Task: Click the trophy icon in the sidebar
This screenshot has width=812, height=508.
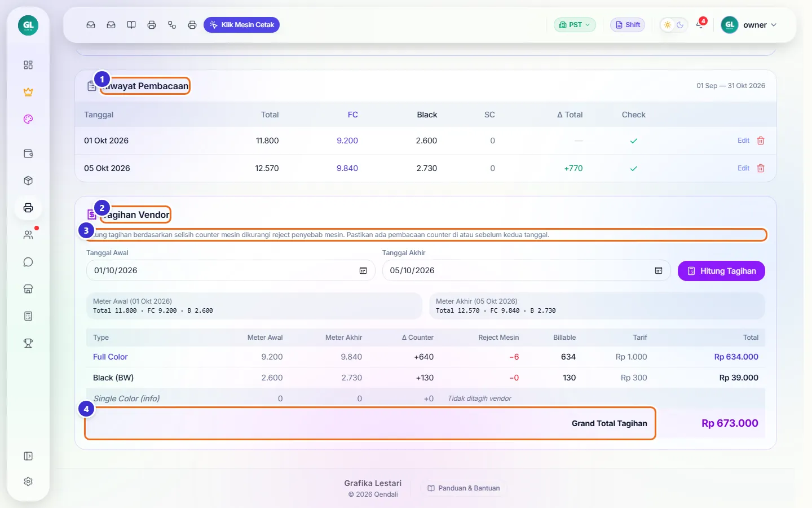Action: pos(28,343)
